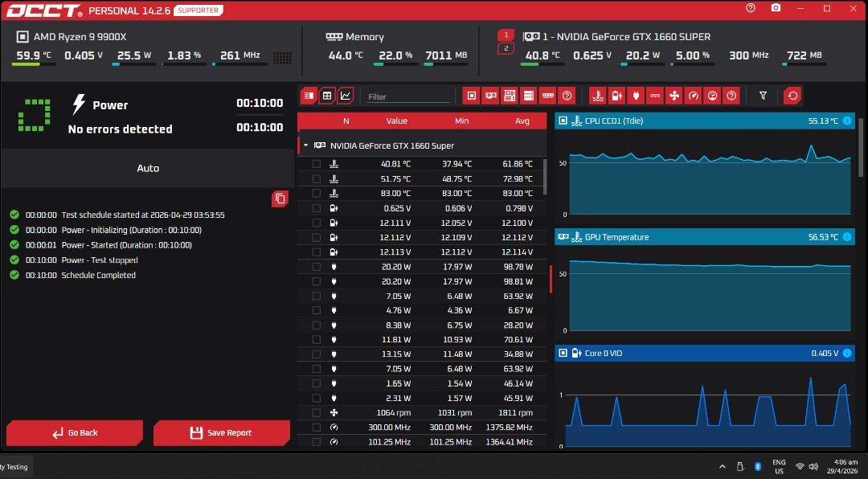Reset the monitoring min/avg values
Viewport: 868px width, 479px height.
(x=792, y=96)
